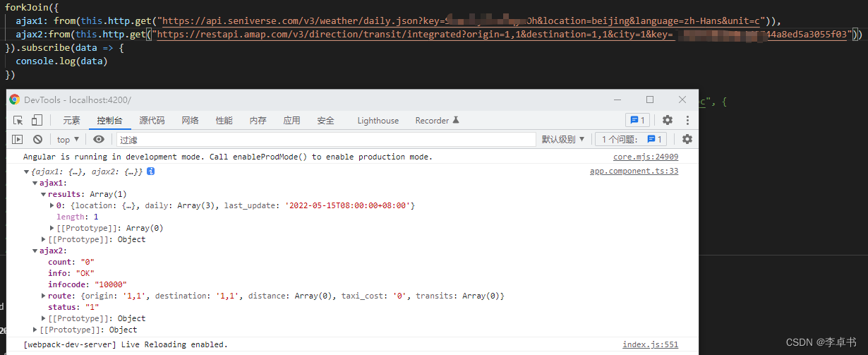Open the app.component.ts:33 source link
Image resolution: width=868 pixels, height=355 pixels.
(634, 172)
